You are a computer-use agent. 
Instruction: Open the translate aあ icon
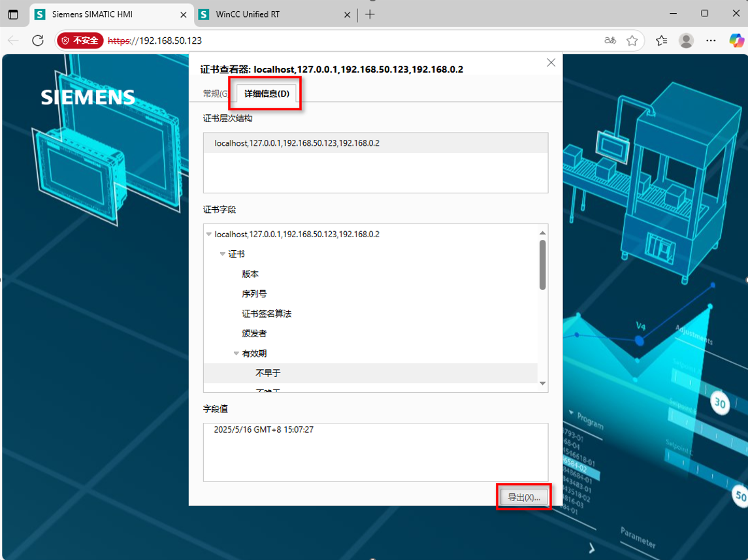click(609, 40)
